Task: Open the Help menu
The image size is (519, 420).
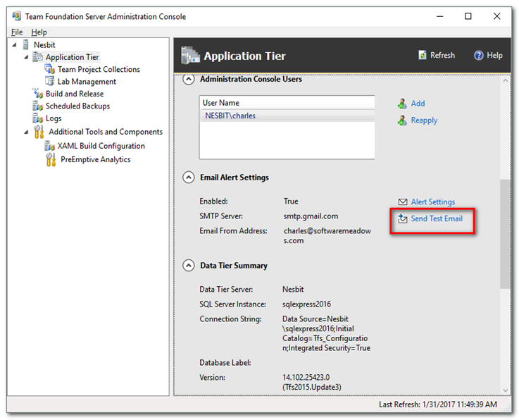Action: 39,32
